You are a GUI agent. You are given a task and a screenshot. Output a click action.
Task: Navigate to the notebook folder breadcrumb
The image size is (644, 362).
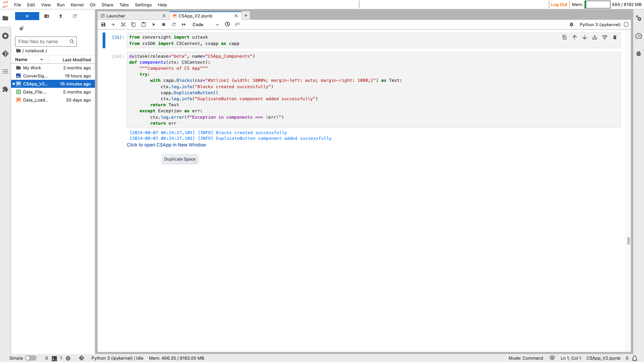pyautogui.click(x=35, y=51)
